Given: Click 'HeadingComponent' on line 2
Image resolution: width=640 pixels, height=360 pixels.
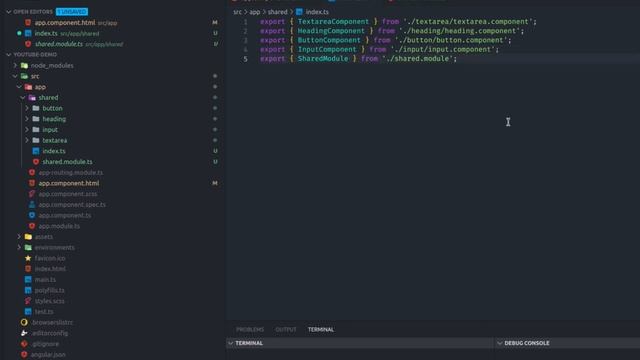Looking at the screenshot, I should coord(331,31).
